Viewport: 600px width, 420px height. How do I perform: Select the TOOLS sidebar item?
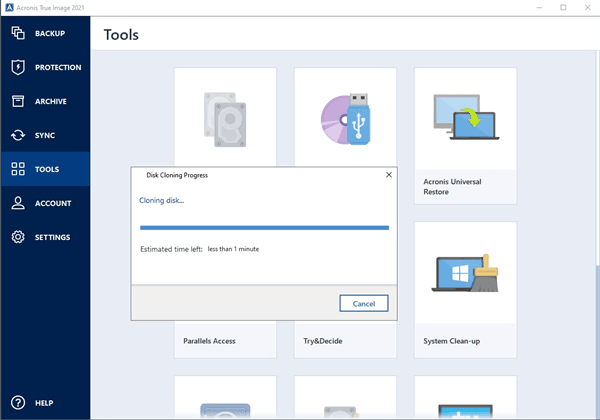click(46, 169)
